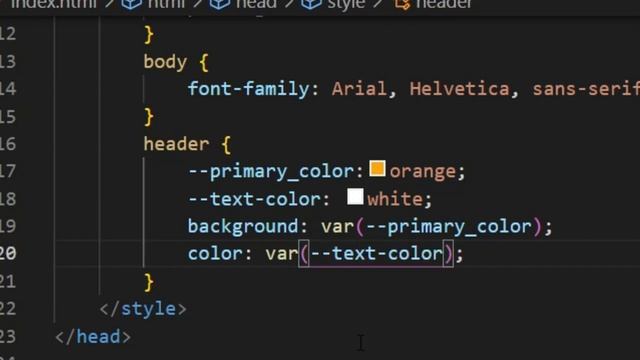This screenshot has height=360, width=640.
Task: Click the 'color' property on line 20
Action: (x=215, y=254)
